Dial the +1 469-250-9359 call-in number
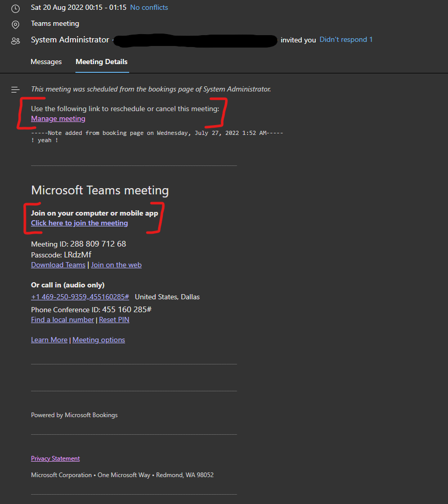Screen dimensions: 448x504 click(80, 297)
